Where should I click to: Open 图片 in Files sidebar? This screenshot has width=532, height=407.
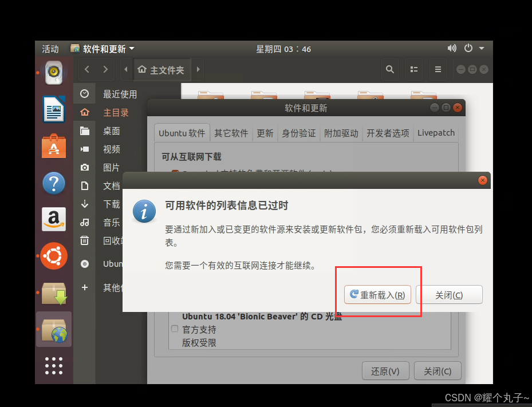[x=111, y=168]
